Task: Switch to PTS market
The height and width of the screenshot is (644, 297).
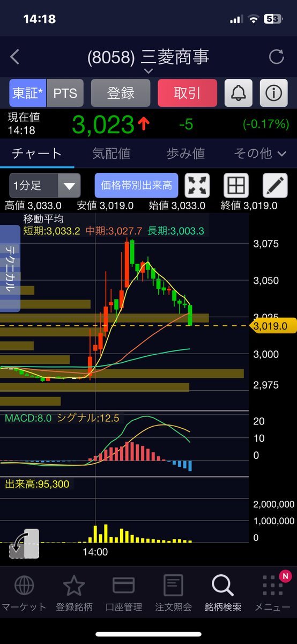Action: (66, 93)
